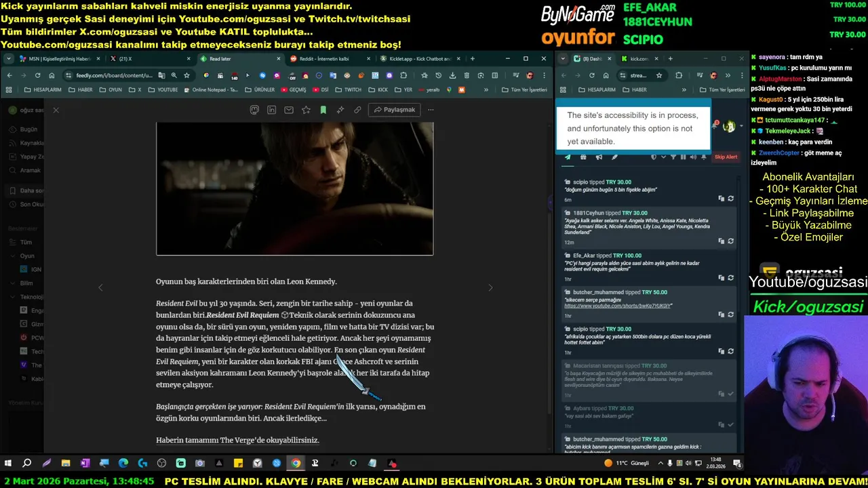868x488 pixels.
Task: Expand the chevron next to shield icon
Action: (x=663, y=157)
